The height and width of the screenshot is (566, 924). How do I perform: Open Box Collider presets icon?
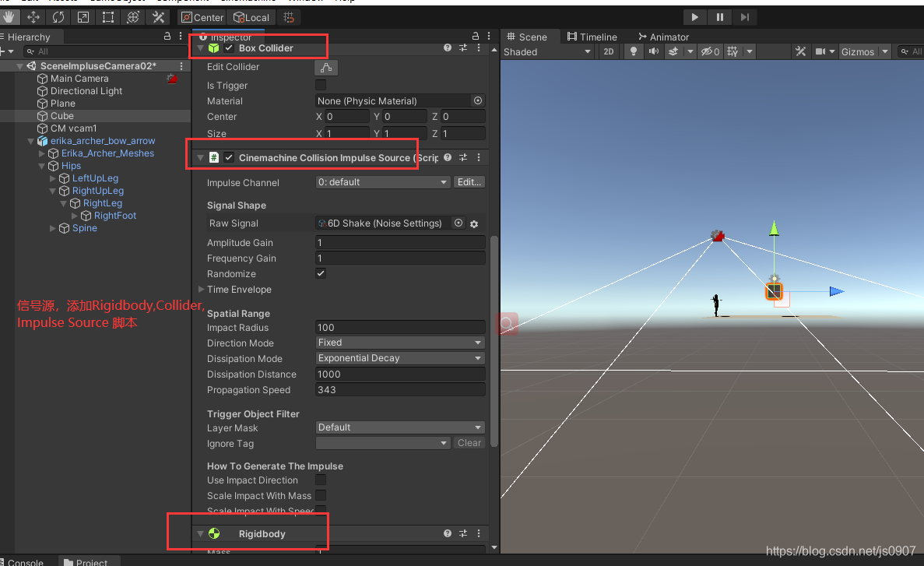[463, 47]
